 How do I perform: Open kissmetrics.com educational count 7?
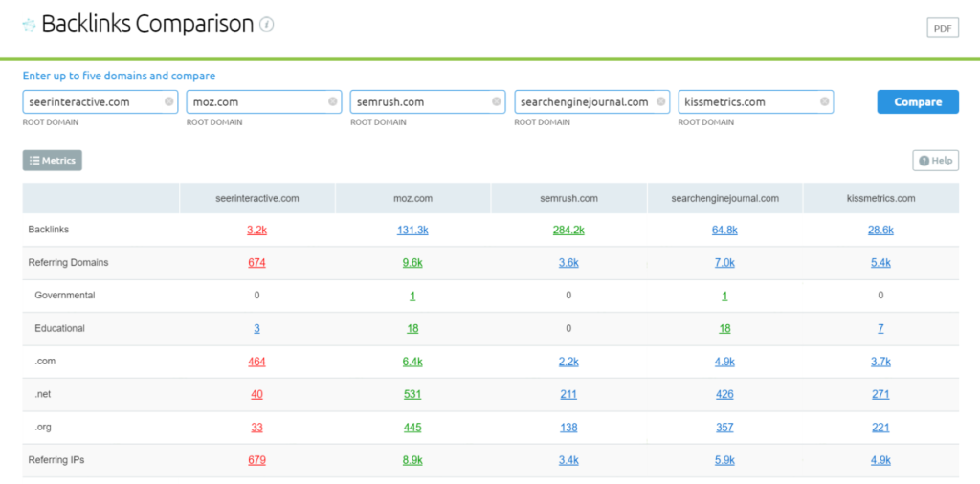(x=880, y=328)
